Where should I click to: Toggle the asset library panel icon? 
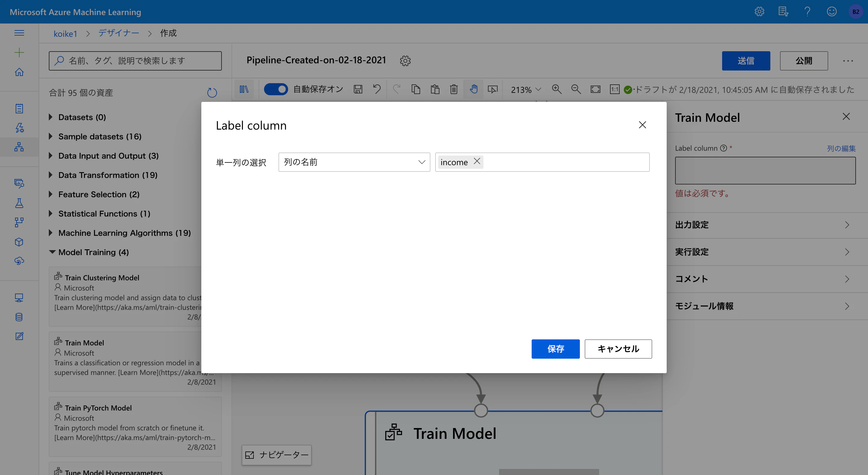tap(244, 89)
